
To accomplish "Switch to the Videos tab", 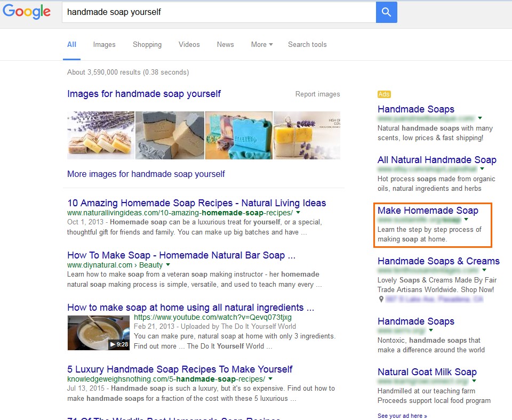I will click(x=189, y=44).
